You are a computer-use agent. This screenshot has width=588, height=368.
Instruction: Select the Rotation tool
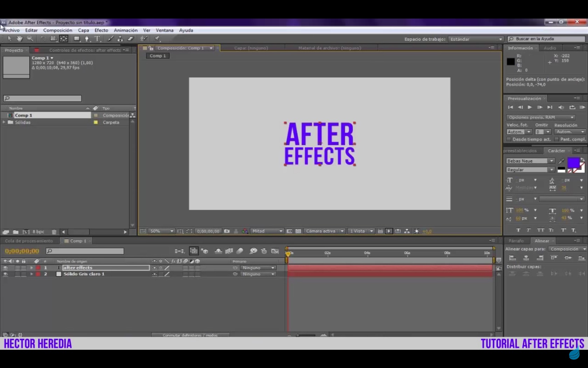point(43,39)
